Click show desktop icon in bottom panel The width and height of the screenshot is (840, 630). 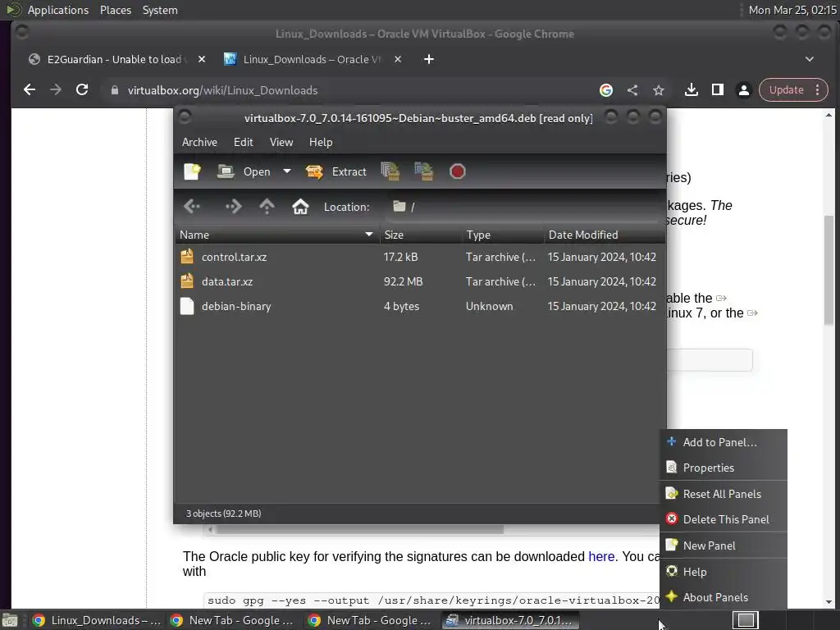pyautogui.click(x=10, y=620)
